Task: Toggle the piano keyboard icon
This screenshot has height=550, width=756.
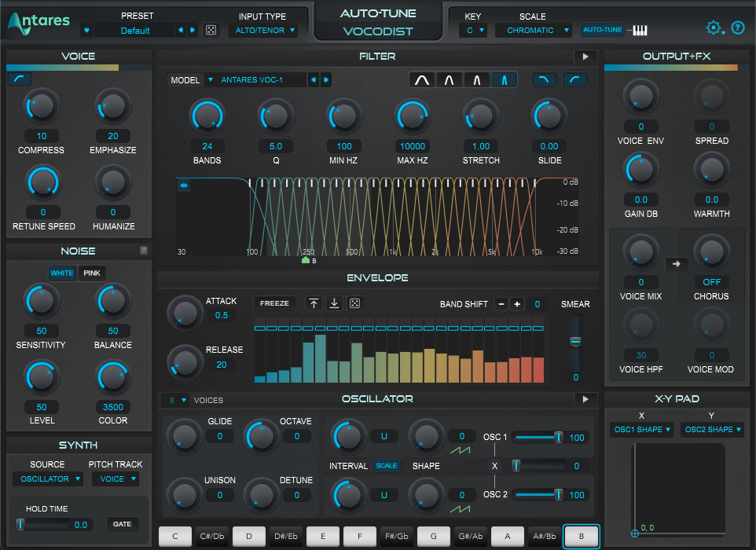Action: (x=640, y=31)
